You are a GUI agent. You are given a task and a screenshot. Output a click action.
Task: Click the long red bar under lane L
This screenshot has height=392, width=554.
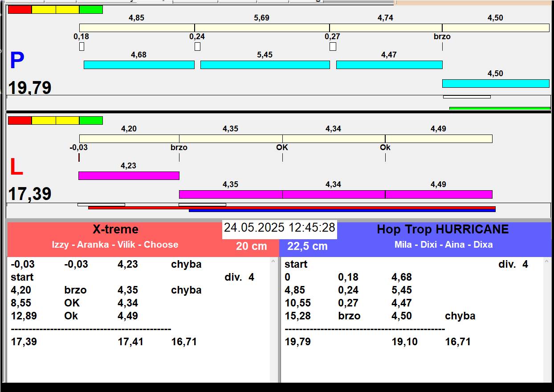click(292, 208)
